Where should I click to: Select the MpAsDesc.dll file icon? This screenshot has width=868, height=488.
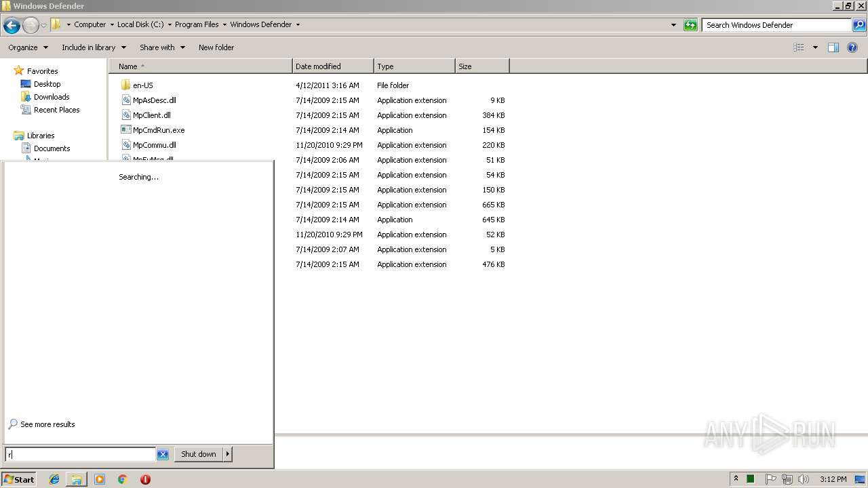(x=125, y=100)
